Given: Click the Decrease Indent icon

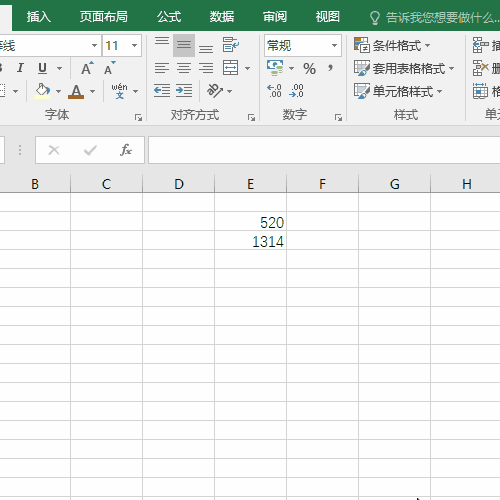Looking at the screenshot, I should 162,91.
